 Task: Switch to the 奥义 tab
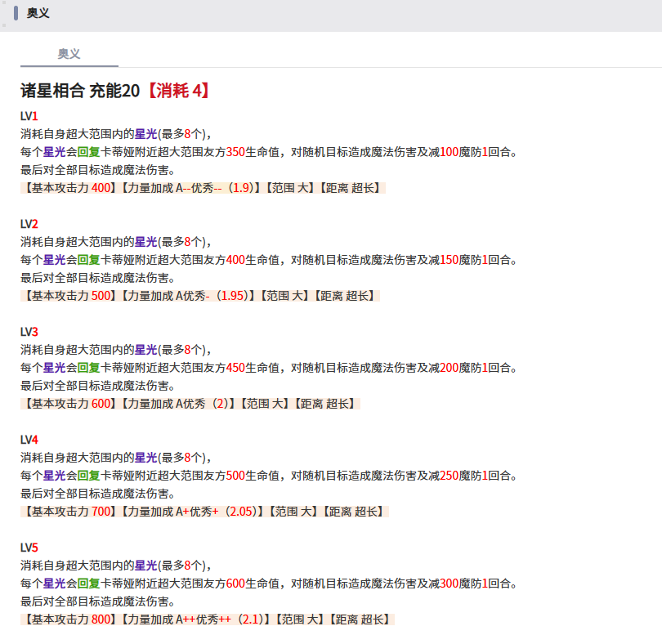69,53
